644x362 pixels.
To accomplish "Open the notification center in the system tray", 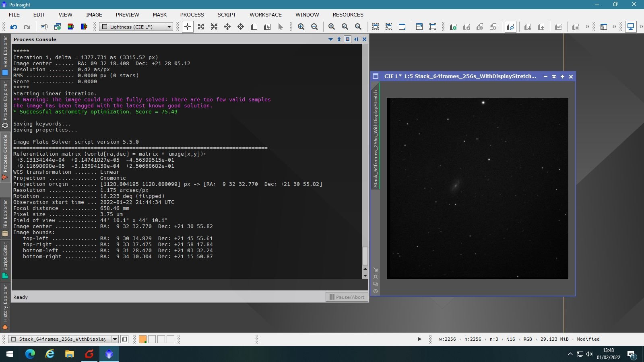I will pyautogui.click(x=631, y=354).
